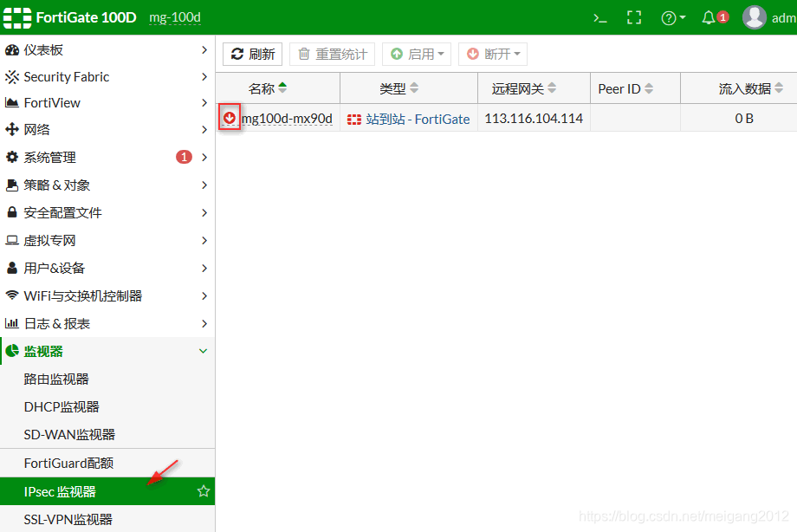The image size is (797, 532).
Task: Expand 安全配置文件 chevron
Action: [204, 212]
